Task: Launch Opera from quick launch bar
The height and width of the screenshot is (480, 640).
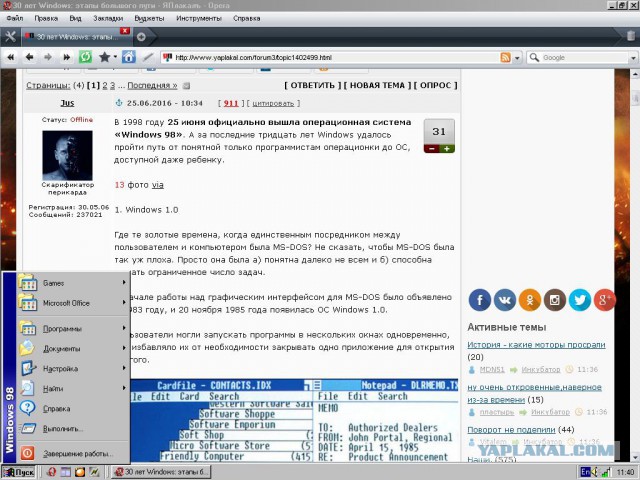Action: coord(51,472)
